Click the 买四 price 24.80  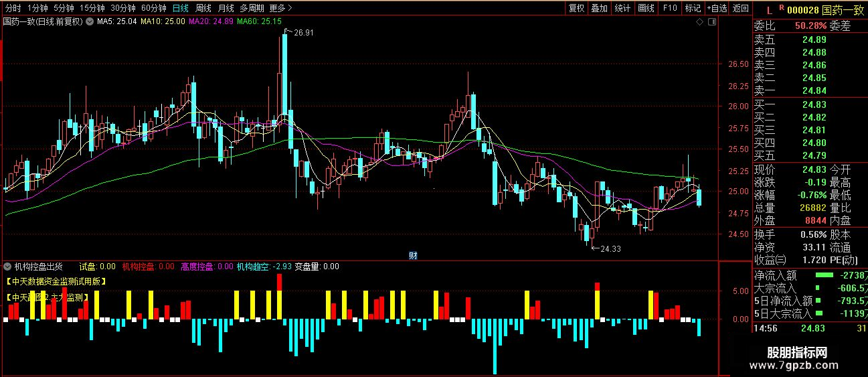click(x=814, y=143)
